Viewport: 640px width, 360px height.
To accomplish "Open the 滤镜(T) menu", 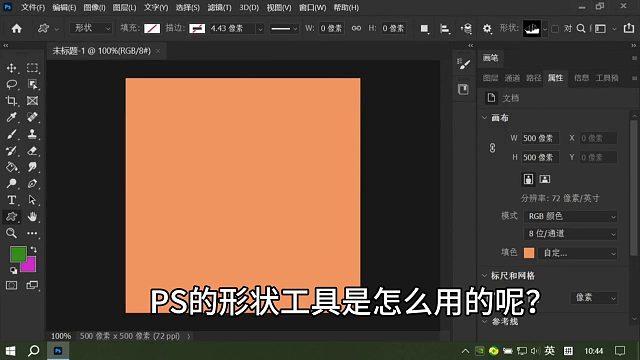I will point(219,7).
